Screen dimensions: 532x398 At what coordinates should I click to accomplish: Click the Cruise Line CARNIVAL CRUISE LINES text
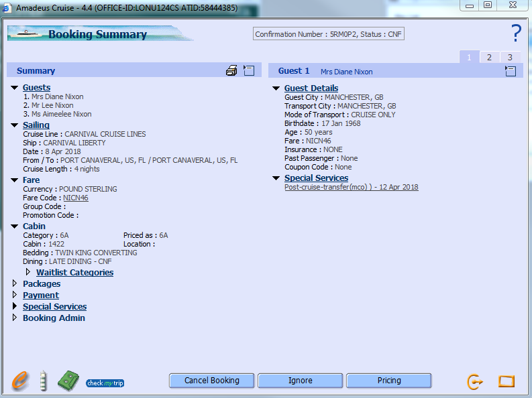pyautogui.click(x=85, y=134)
